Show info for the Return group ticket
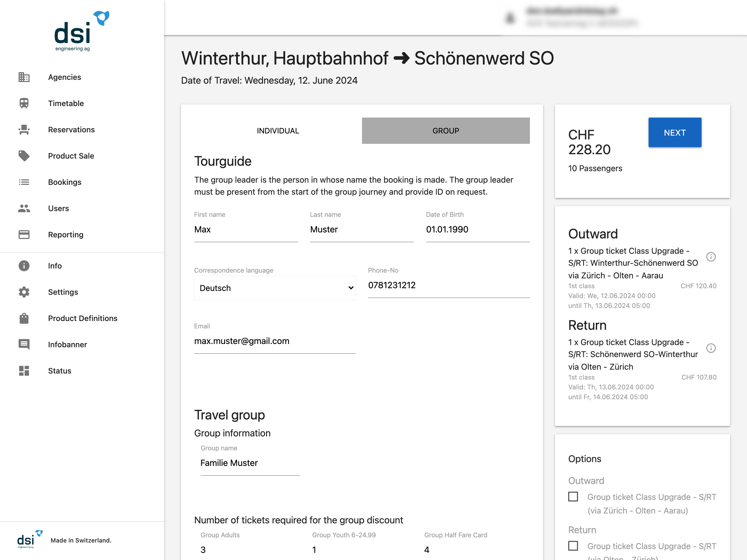The width and height of the screenshot is (747, 560). click(711, 348)
